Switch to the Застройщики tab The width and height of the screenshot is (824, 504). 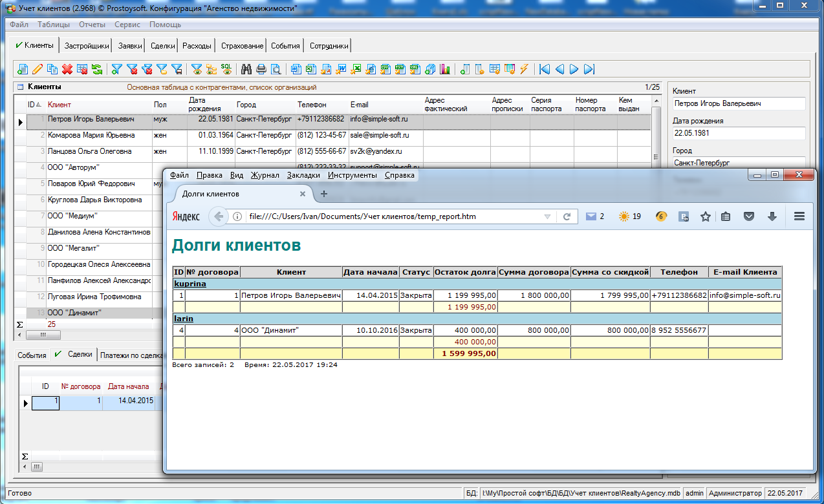tap(87, 46)
